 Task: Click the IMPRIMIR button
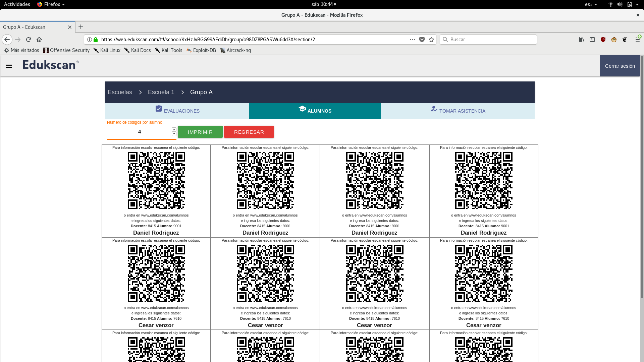[200, 132]
